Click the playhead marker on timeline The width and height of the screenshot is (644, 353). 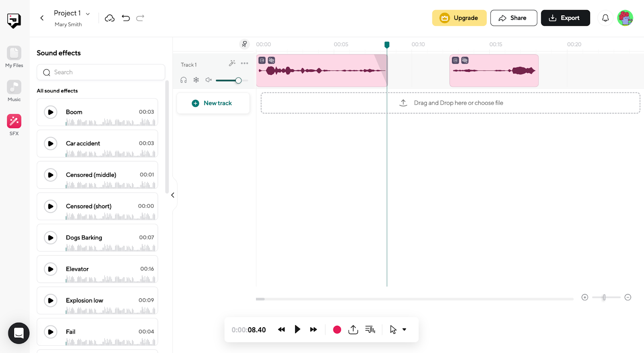click(x=387, y=44)
